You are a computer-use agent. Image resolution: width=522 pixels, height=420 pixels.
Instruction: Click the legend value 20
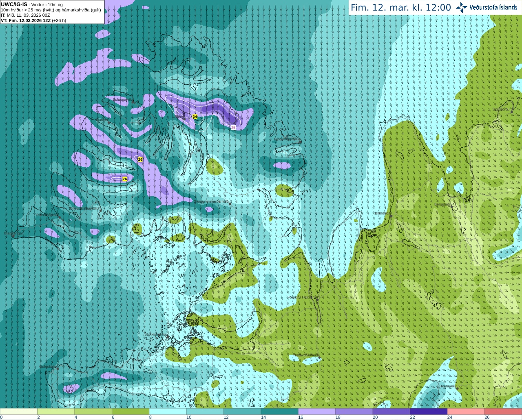[x=375, y=418]
